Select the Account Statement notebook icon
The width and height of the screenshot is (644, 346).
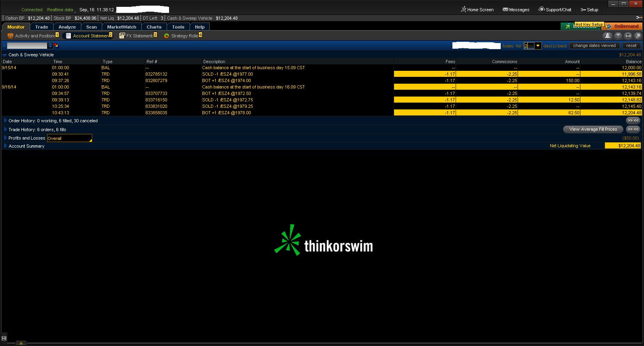click(68, 36)
